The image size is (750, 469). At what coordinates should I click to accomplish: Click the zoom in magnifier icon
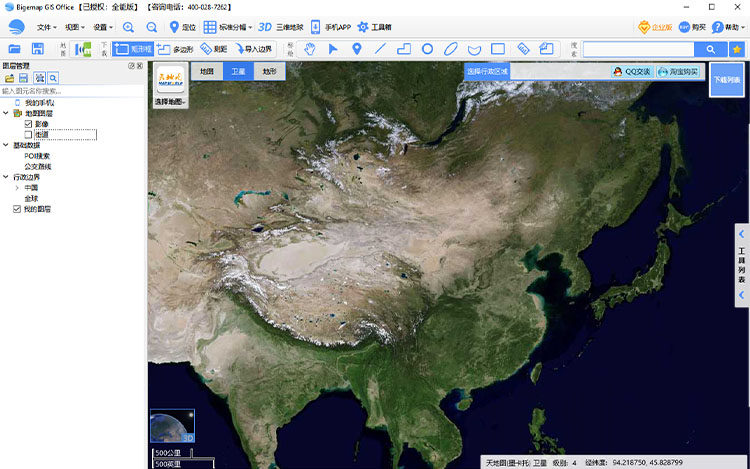(x=128, y=27)
